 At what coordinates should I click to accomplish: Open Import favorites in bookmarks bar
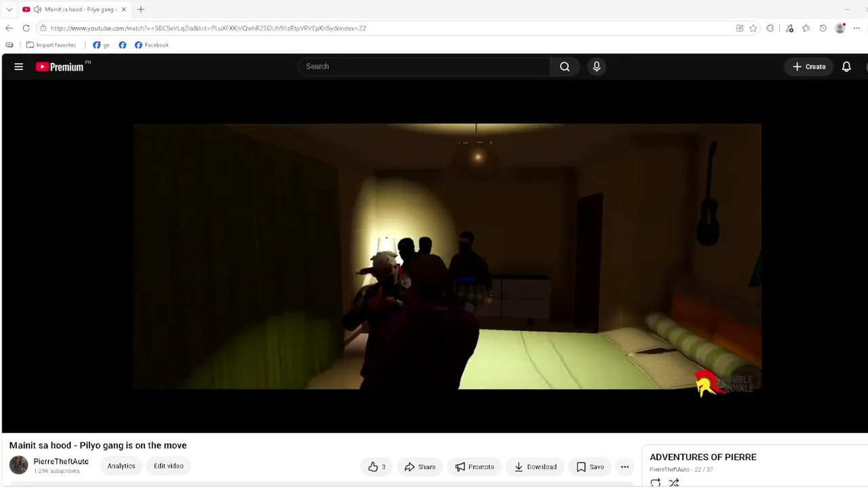(51, 45)
